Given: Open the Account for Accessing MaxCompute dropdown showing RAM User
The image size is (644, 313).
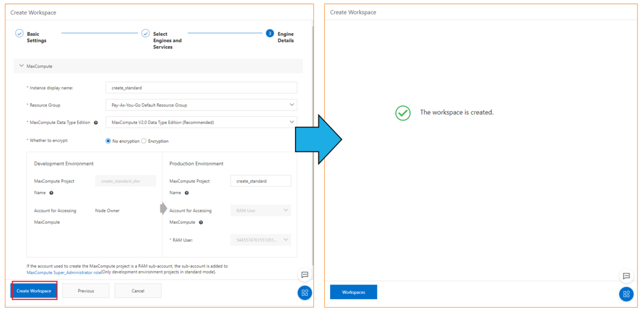Looking at the screenshot, I should point(261,210).
